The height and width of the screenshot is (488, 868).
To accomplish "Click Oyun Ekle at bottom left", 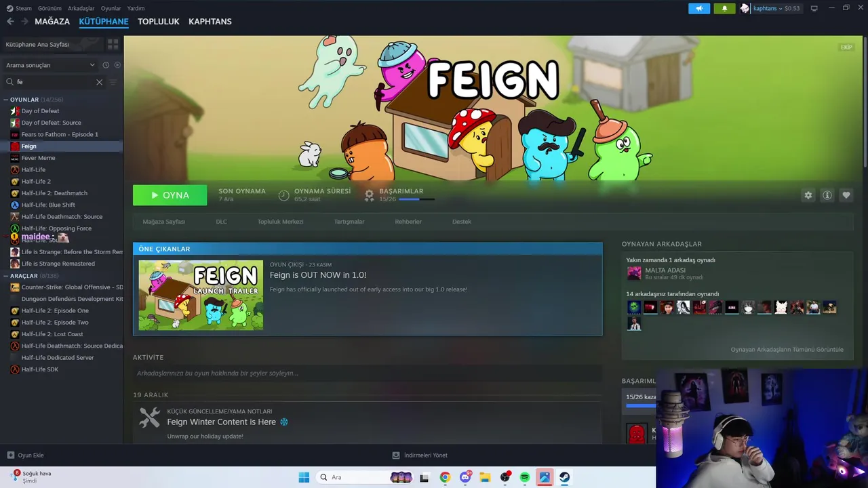I will tap(25, 455).
